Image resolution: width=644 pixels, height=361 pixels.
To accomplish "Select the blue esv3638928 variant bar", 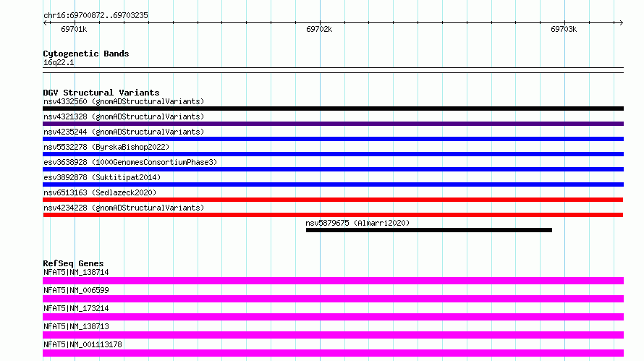I will tap(333, 169).
